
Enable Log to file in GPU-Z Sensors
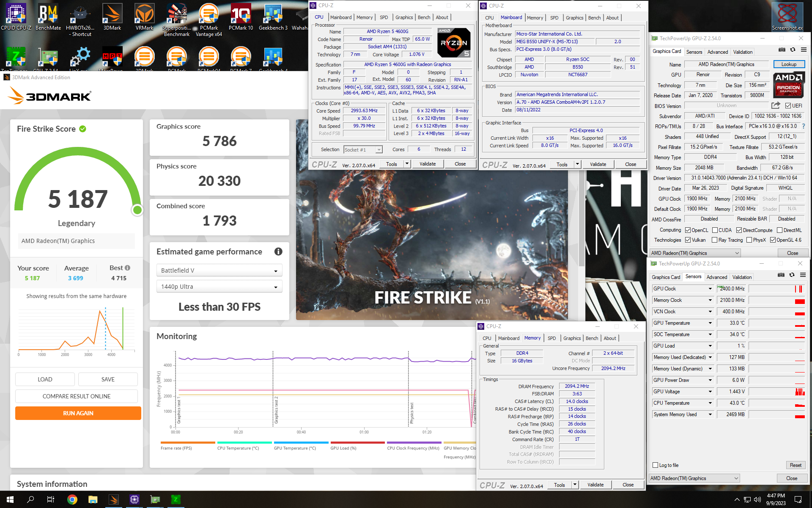pyautogui.click(x=656, y=465)
